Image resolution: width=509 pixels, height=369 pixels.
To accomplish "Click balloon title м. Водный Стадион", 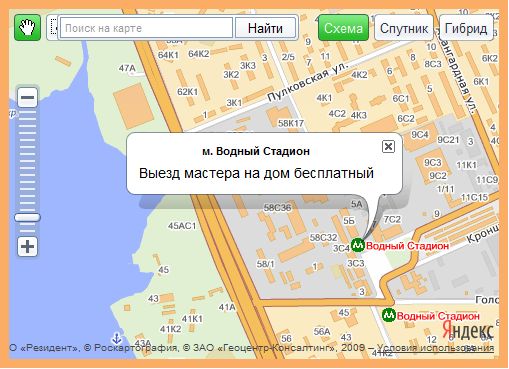I will coord(256,151).
